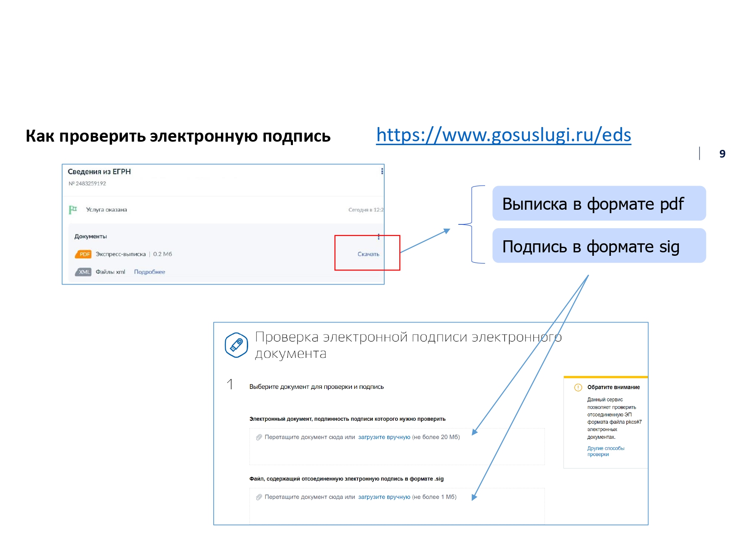The width and height of the screenshot is (756, 534).
Task: Click the text Выберите документ для проверки и подпись
Action: (x=317, y=387)
